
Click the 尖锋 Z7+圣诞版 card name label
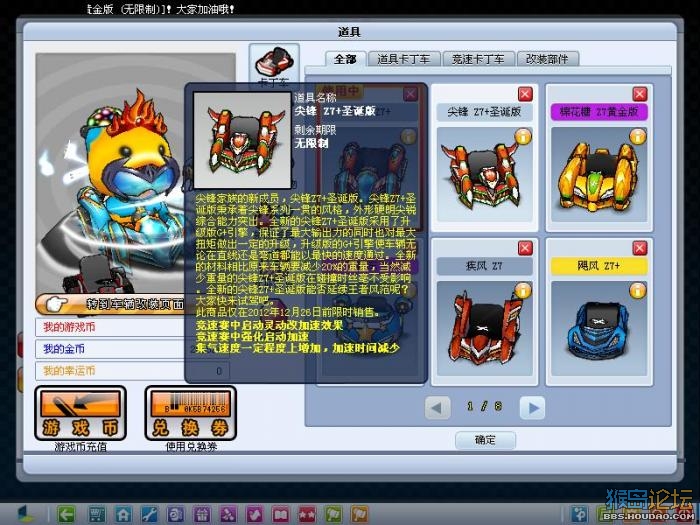[484, 112]
